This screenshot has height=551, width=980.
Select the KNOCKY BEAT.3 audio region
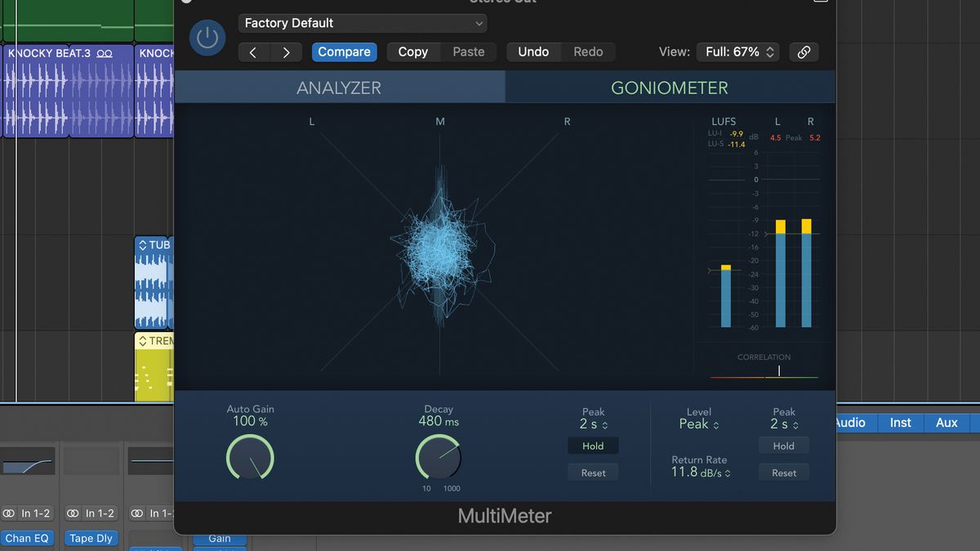tap(65, 90)
